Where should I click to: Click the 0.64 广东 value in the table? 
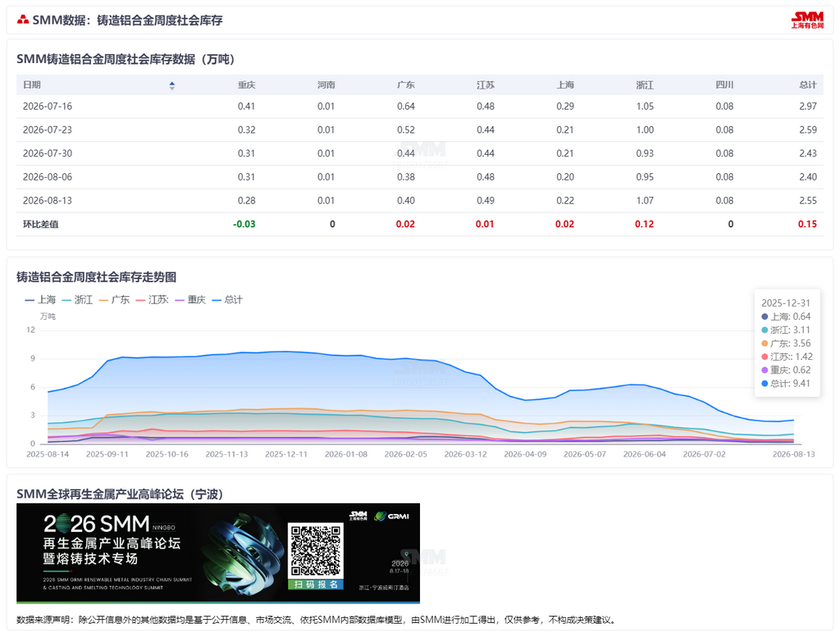[x=406, y=106]
